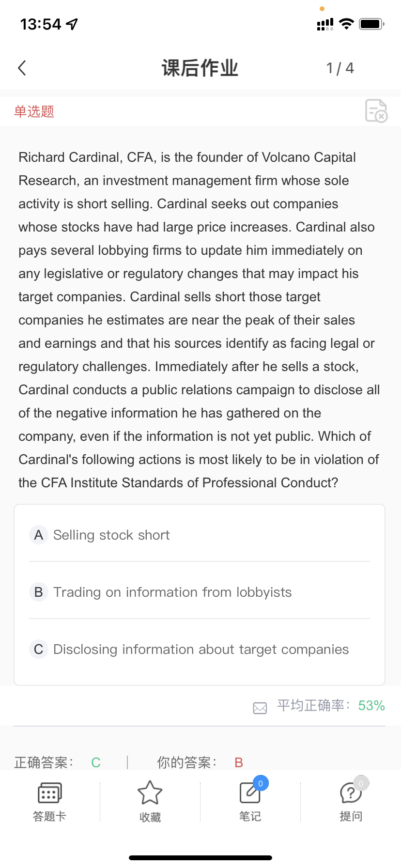The width and height of the screenshot is (401, 868).
Task: Open the 答题卡 answer sheet icon
Action: (49, 793)
